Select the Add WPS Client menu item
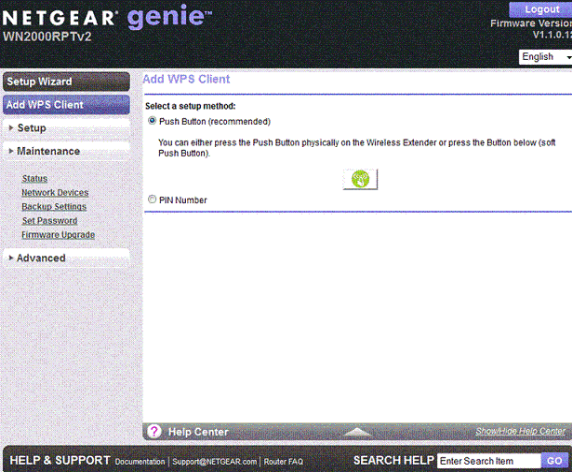Image resolution: width=572 pixels, height=472 pixels. point(66,105)
